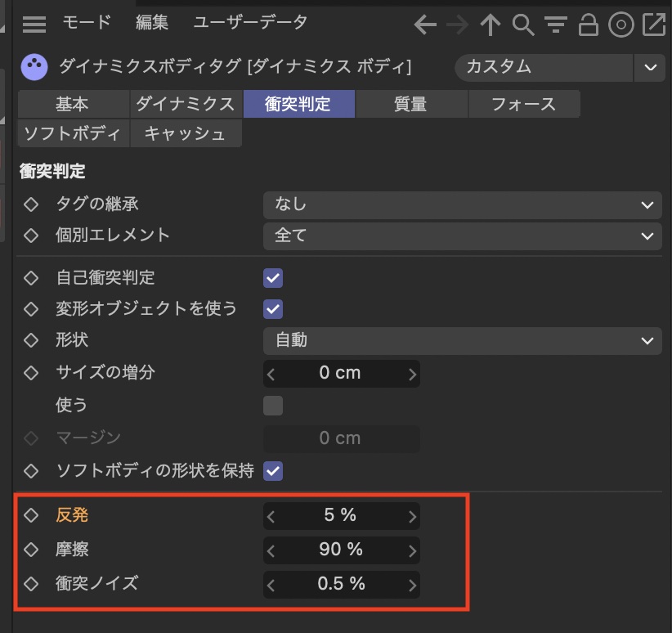Toggle the 変形オブジェクトを使う checkbox
This screenshot has width=672, height=633.
[273, 309]
